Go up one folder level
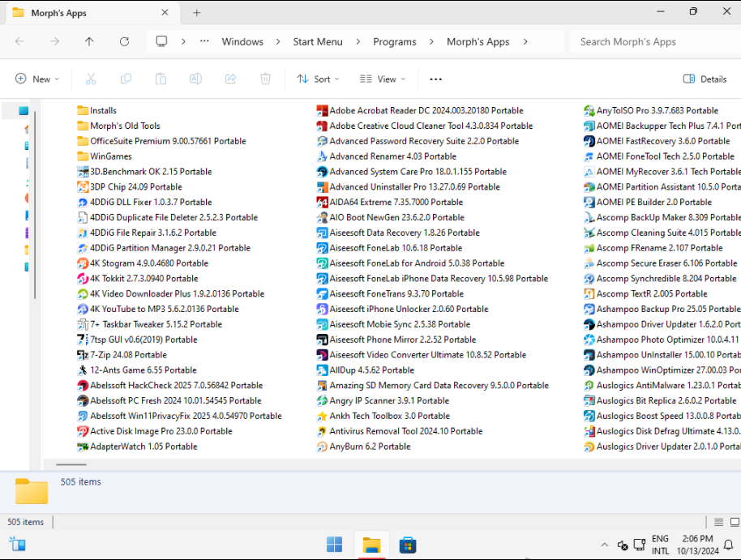Image resolution: width=741 pixels, height=560 pixels. coord(89,41)
